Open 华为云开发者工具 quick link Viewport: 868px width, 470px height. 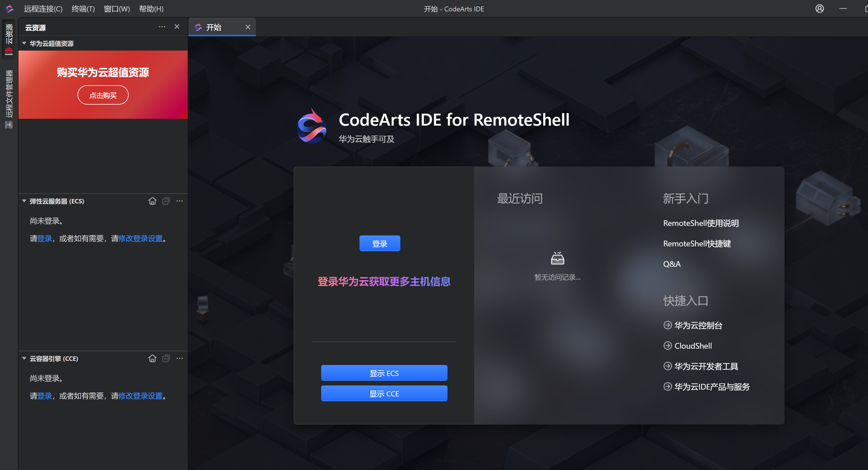706,366
